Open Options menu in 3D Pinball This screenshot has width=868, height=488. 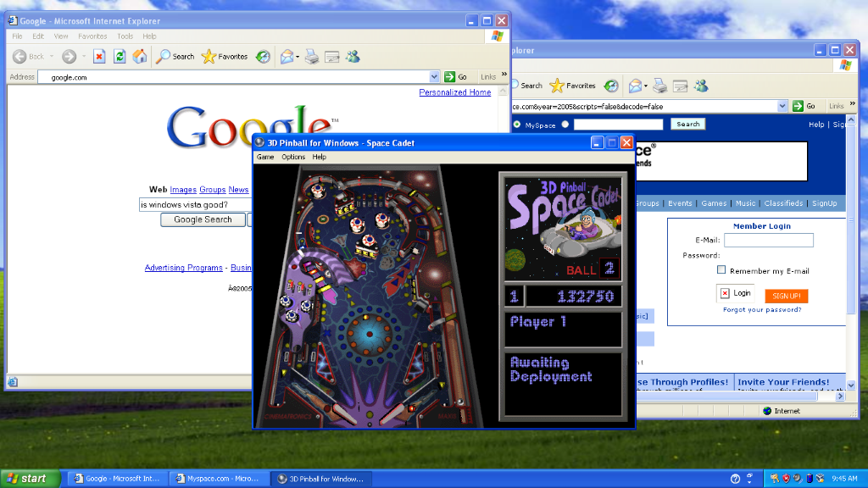tap(293, 157)
